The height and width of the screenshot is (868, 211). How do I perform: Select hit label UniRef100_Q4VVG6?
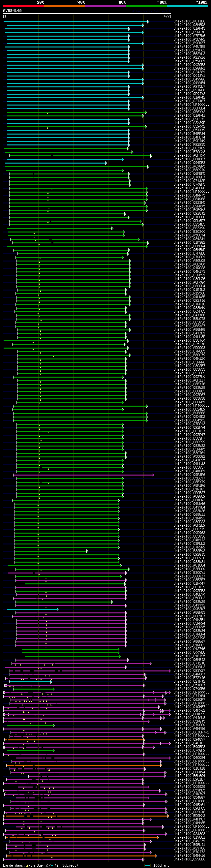[189, 79]
